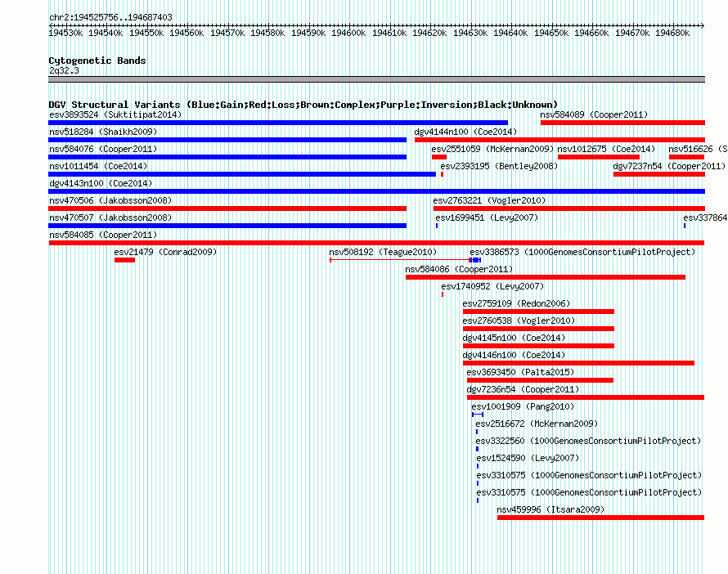Select the 2q32.3 cytogenetic band bar

click(x=376, y=79)
